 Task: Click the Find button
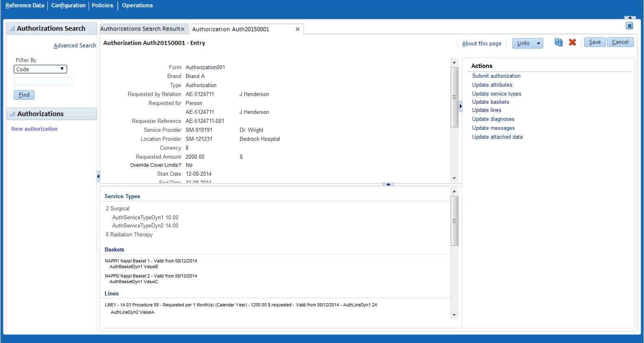point(24,95)
